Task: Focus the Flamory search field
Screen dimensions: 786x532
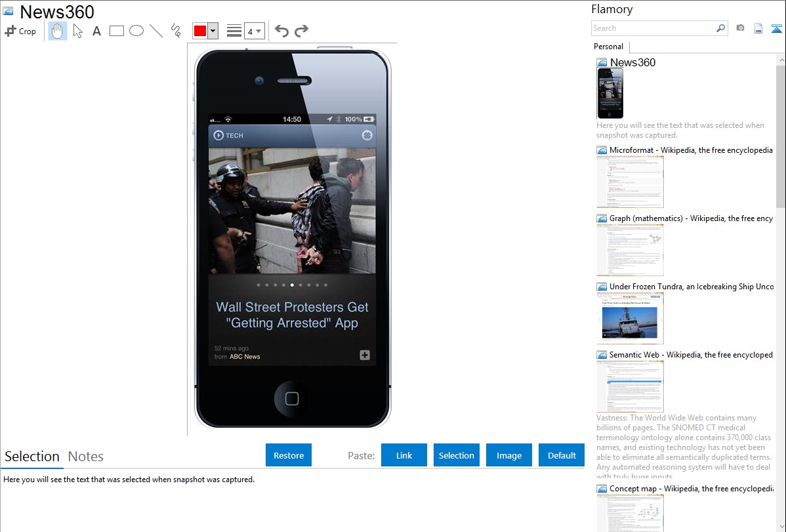Action: click(x=653, y=28)
